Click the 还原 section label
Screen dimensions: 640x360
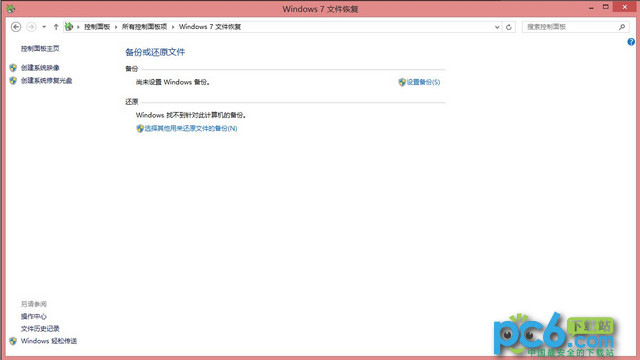click(131, 102)
